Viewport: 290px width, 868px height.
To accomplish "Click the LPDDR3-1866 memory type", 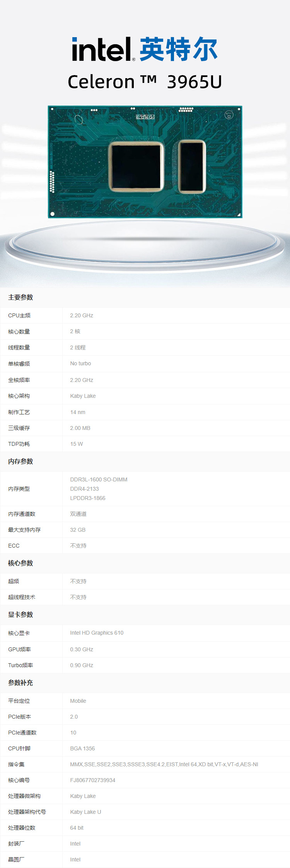I will pyautogui.click(x=88, y=498).
